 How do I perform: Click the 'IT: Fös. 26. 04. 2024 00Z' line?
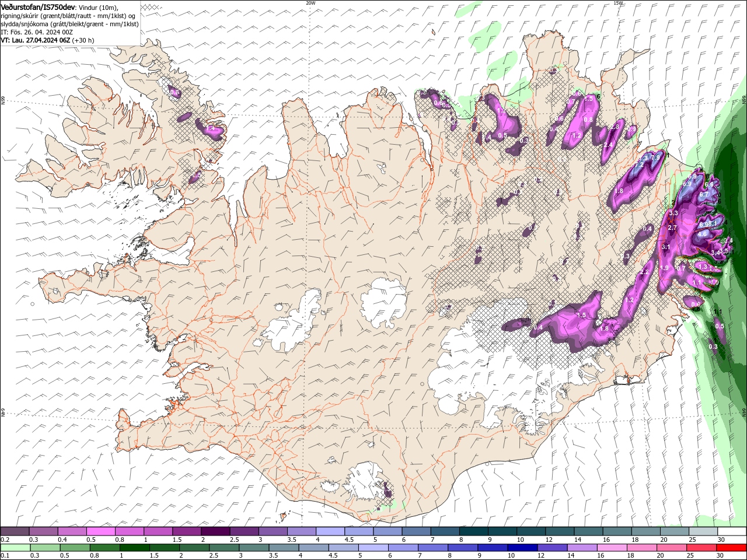(37, 32)
